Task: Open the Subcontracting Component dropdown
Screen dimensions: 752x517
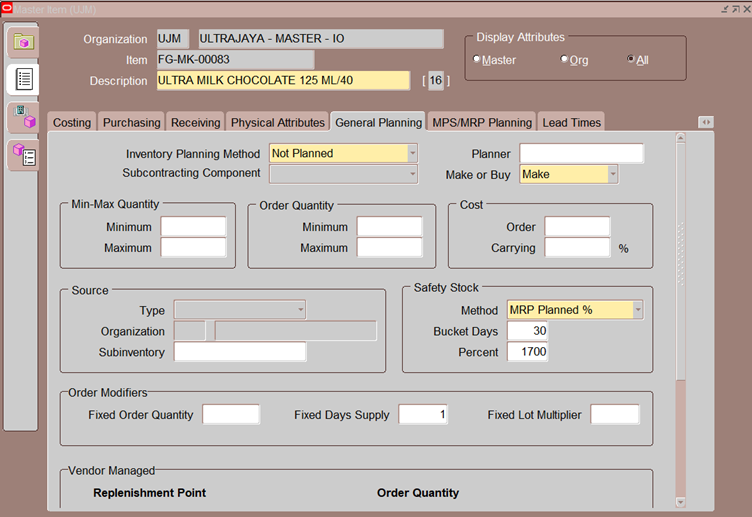Action: [x=412, y=174]
